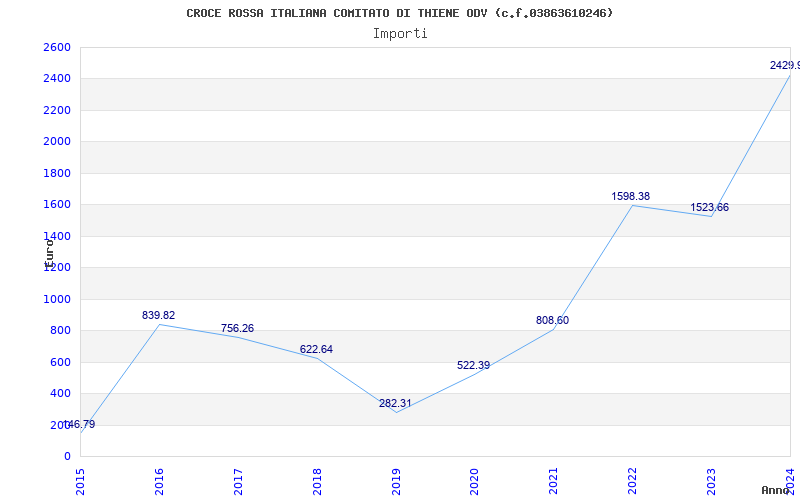800x500 pixels.
Task: Click the 1800 y-axis value
Action: tap(57, 173)
